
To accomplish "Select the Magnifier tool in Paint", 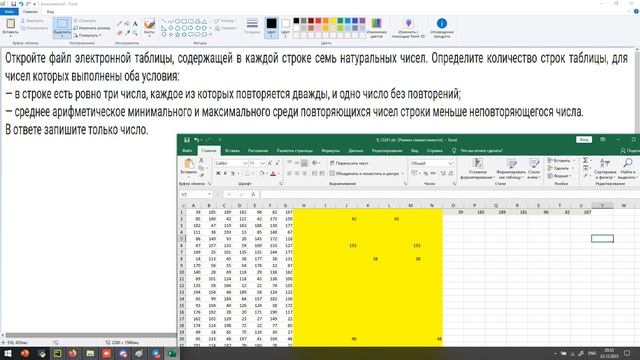I will tap(135, 33).
